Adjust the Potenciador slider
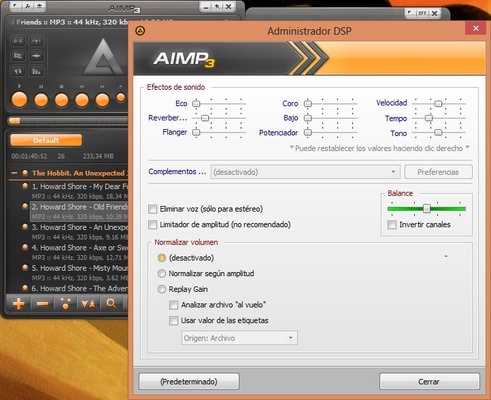Image resolution: width=491 pixels, height=400 pixels. 308,132
